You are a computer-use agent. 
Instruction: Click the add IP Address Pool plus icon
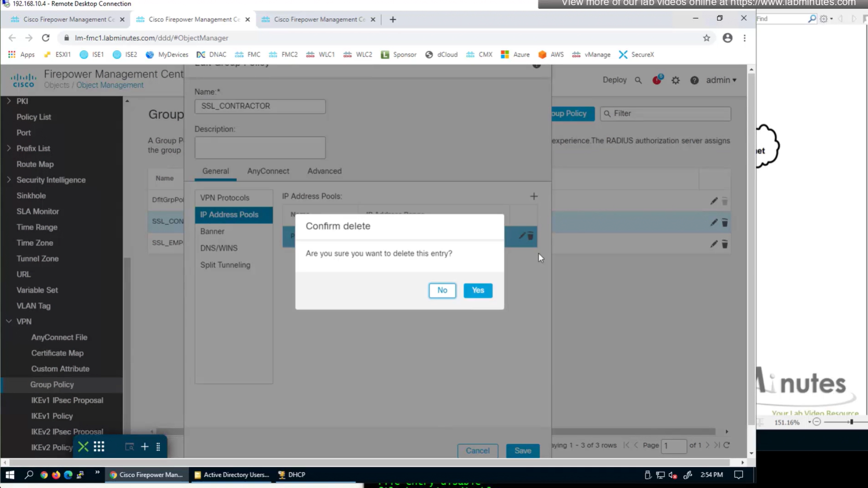[x=534, y=196]
